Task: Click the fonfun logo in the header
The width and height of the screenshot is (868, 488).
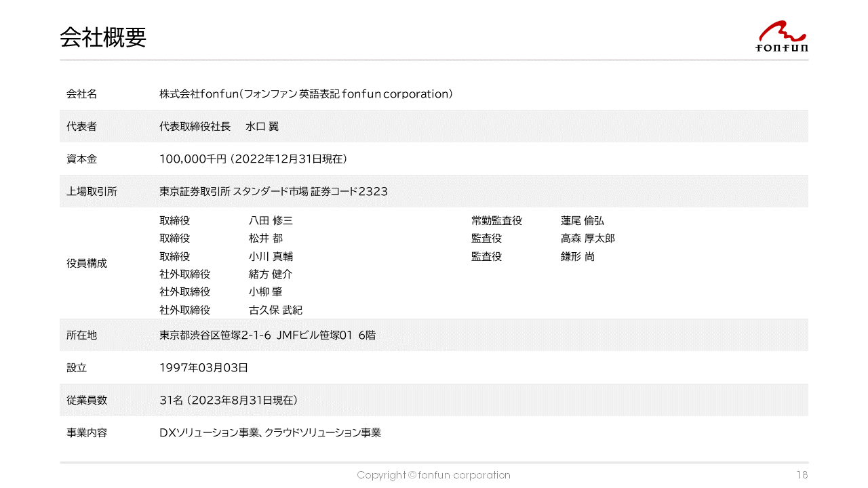Action: pos(781,37)
